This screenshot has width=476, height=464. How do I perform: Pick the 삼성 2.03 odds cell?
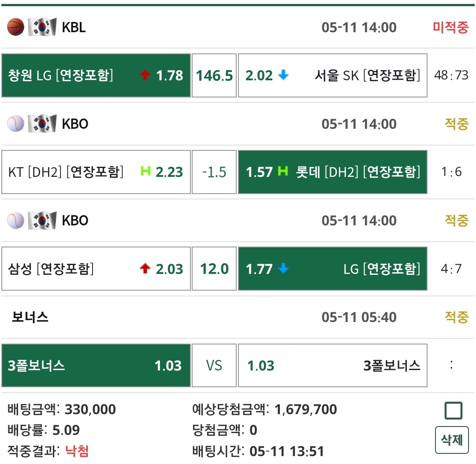[96, 269]
